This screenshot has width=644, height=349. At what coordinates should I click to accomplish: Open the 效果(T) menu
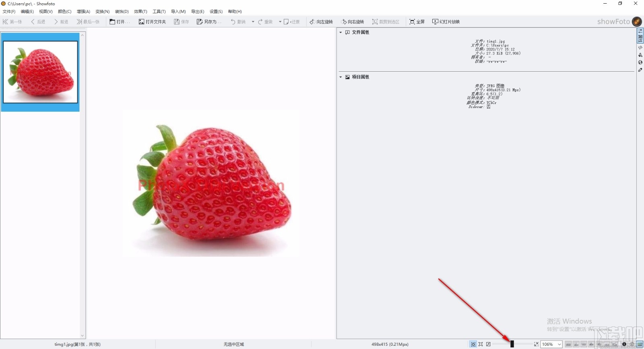(x=140, y=11)
